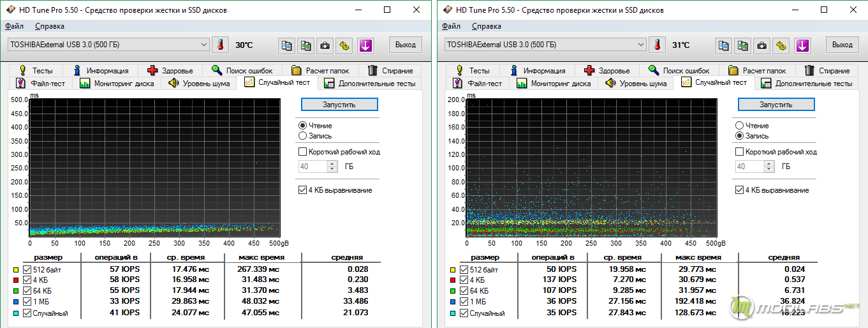This screenshot has width=868, height=328.
Task: Click the 40 ГБ input field, 31°C window
Action: point(750,167)
